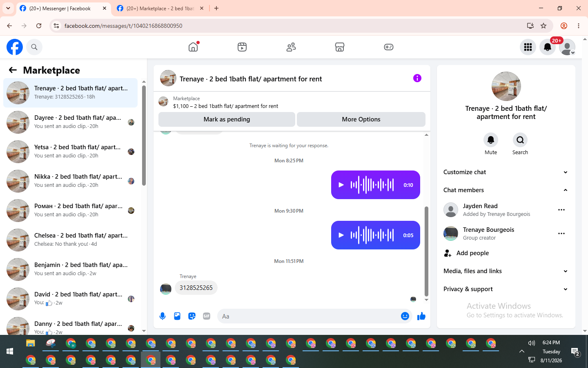The width and height of the screenshot is (588, 368).
Task: Open Chrome tab search dropdown
Action: pyautogui.click(x=8, y=8)
